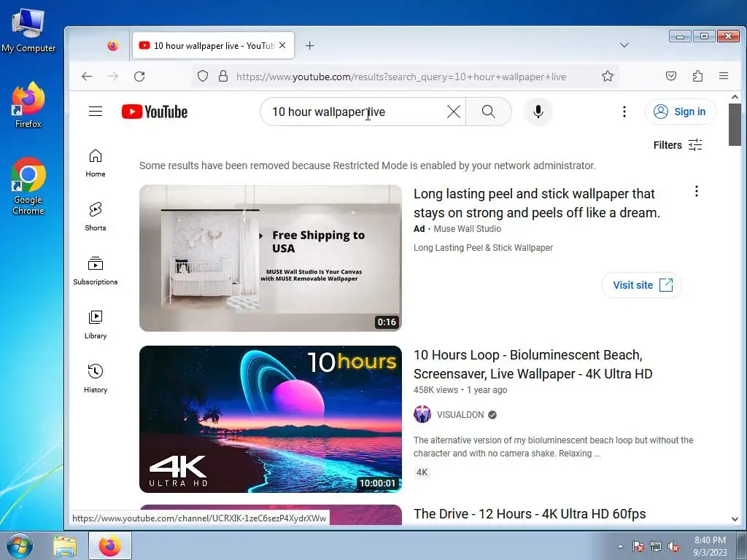Open the Firefox extensions icon
Screen dimensions: 747x560
coord(697,76)
